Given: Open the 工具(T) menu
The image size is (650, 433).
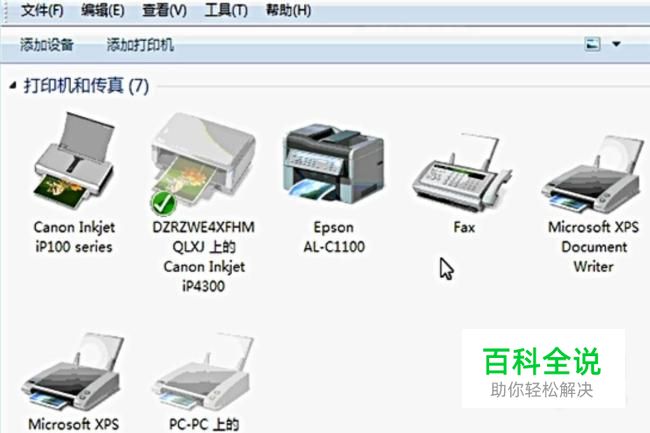Looking at the screenshot, I should (x=226, y=10).
